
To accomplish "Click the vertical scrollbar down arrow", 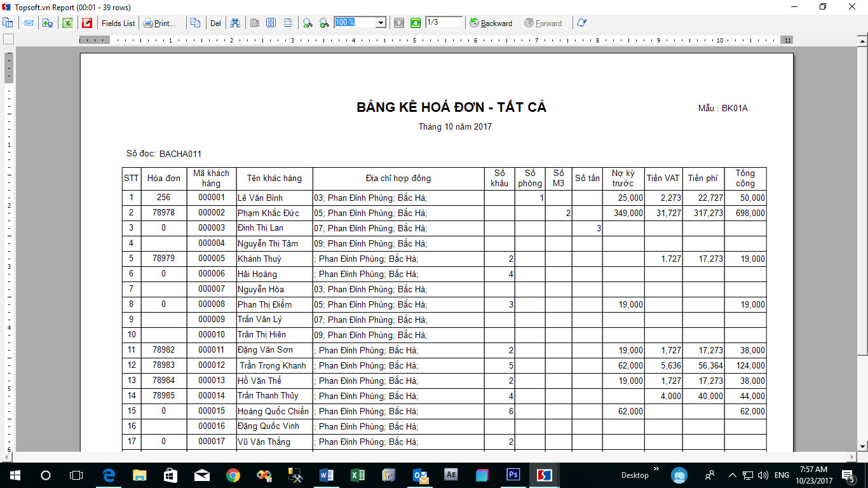I will click(x=862, y=447).
